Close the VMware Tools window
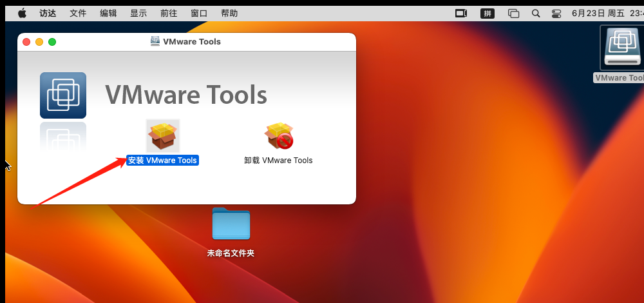644x303 pixels. (26, 42)
